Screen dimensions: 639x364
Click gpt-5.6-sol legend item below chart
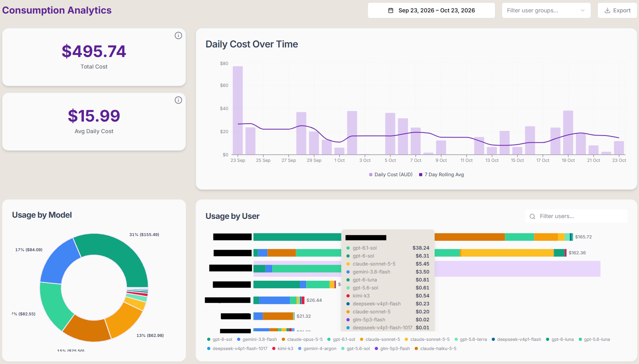356,348
